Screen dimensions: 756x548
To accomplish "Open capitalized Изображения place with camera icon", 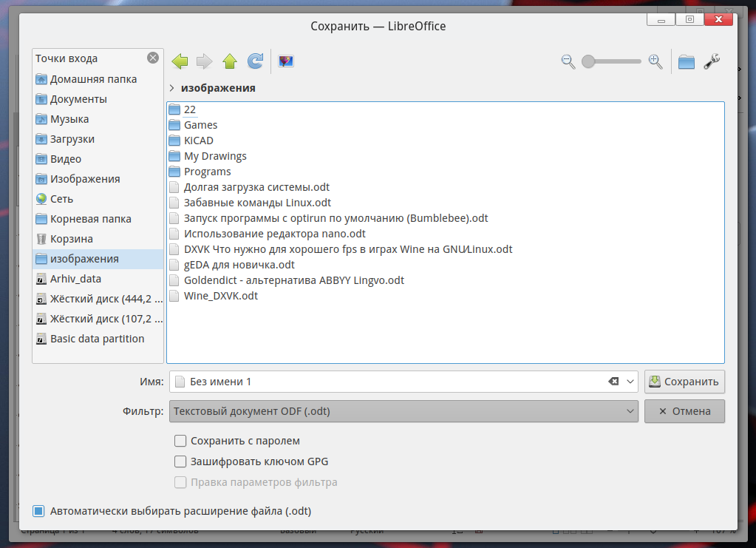I will coord(98,179).
